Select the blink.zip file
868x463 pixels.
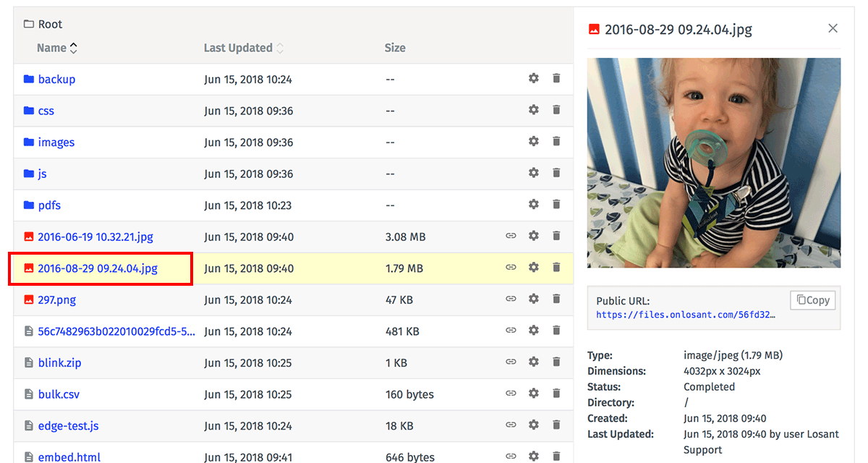[x=60, y=362]
